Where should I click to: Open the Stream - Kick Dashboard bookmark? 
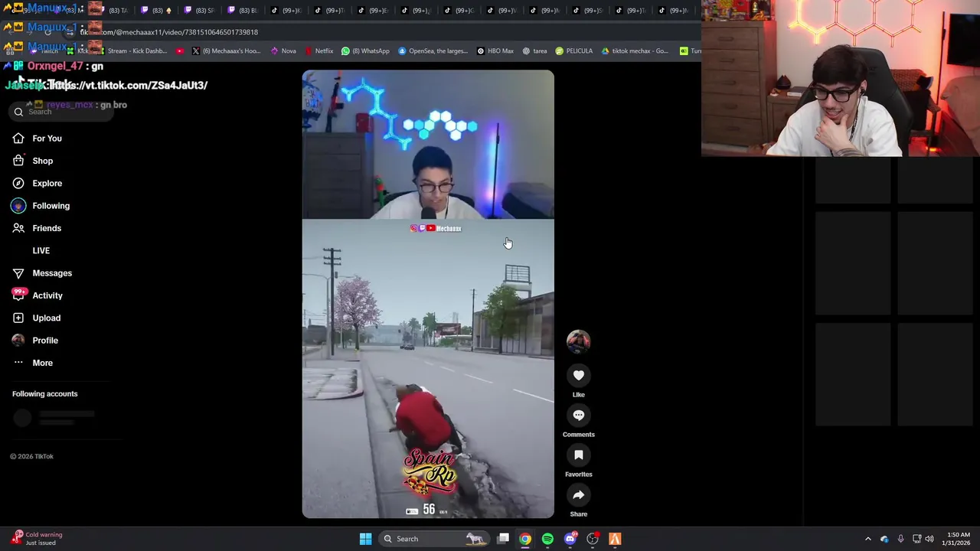pos(132,51)
